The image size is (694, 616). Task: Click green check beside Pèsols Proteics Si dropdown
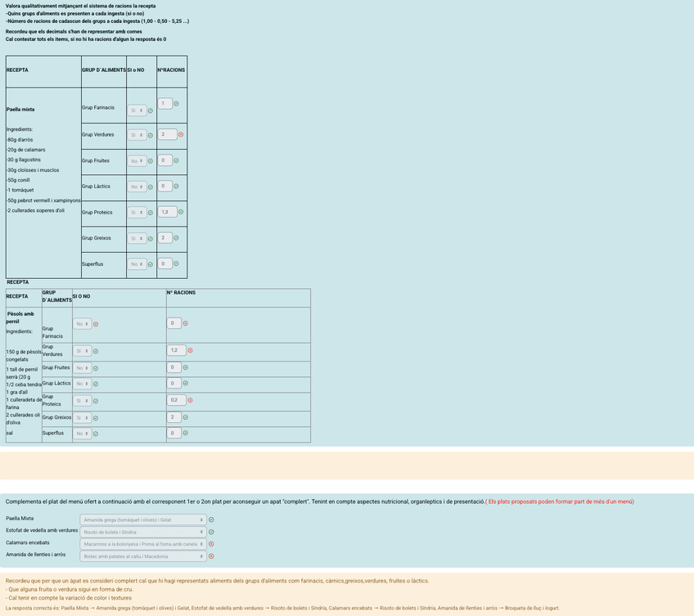pos(96,402)
